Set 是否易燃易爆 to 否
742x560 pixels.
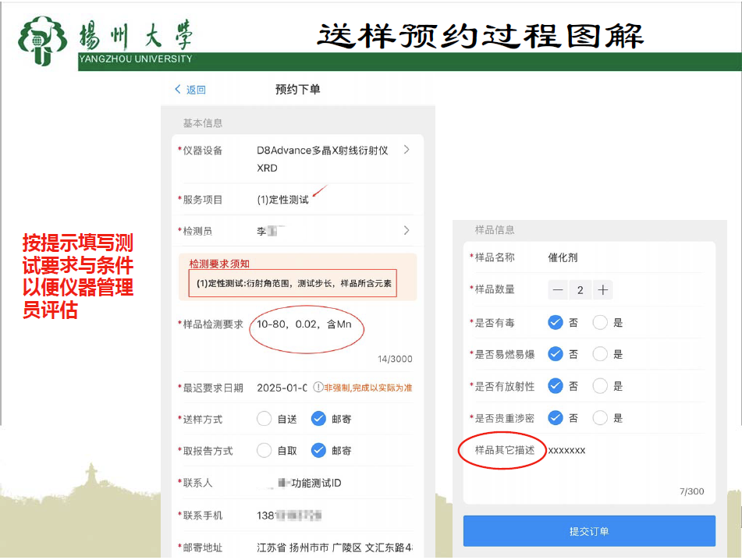(x=556, y=354)
